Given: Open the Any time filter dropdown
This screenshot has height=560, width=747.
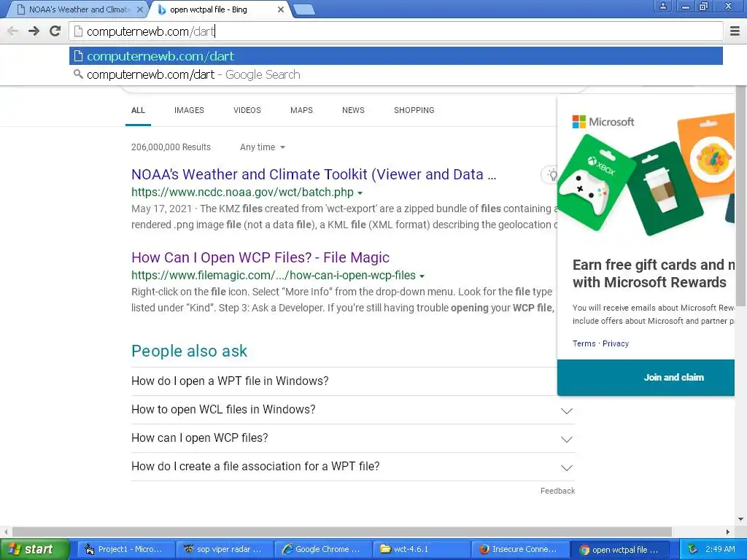Looking at the screenshot, I should coord(263,147).
